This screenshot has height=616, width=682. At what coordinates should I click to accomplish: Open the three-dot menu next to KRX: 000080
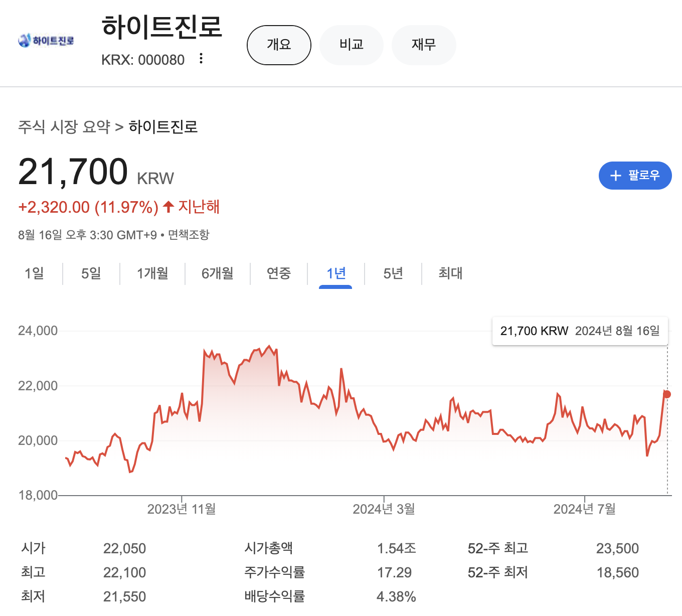[201, 59]
